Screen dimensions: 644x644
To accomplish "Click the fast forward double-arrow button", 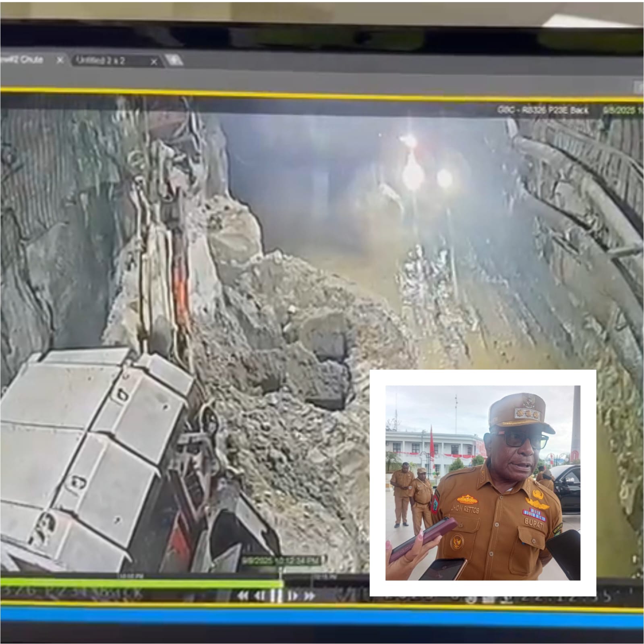I will [x=309, y=596].
